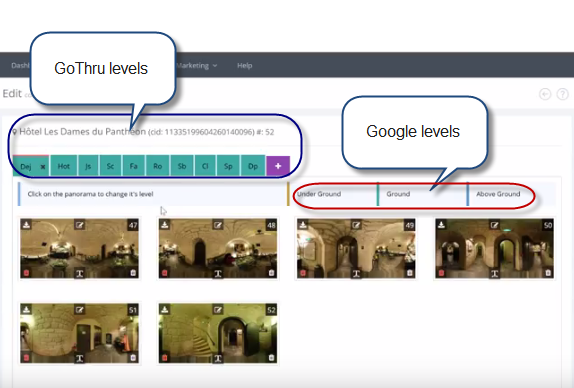Open the Help menu

pos(245,66)
